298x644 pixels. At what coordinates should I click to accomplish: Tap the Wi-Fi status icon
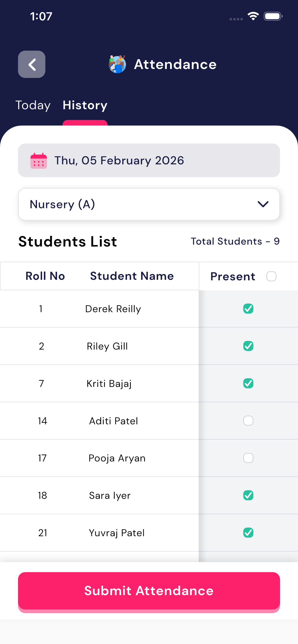pos(253,16)
